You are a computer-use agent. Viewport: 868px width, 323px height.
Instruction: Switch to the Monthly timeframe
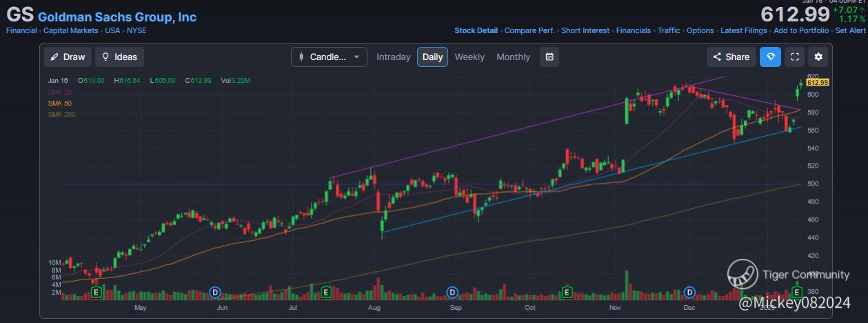[x=514, y=57]
